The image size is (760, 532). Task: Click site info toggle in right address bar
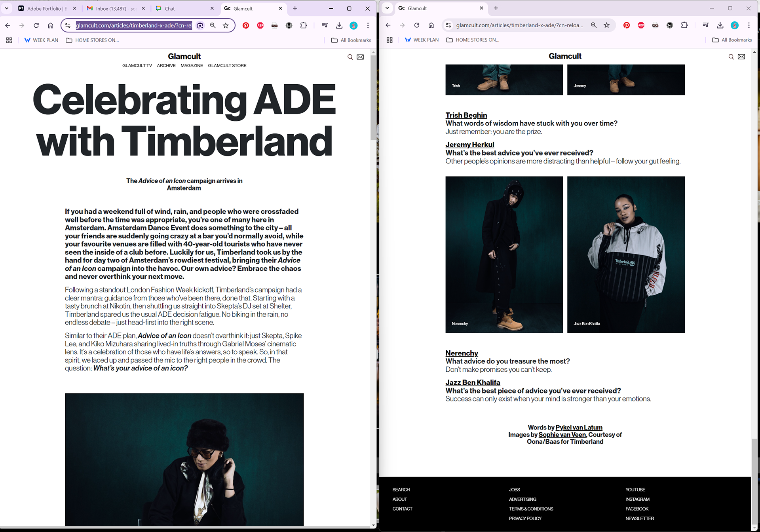[x=448, y=25]
